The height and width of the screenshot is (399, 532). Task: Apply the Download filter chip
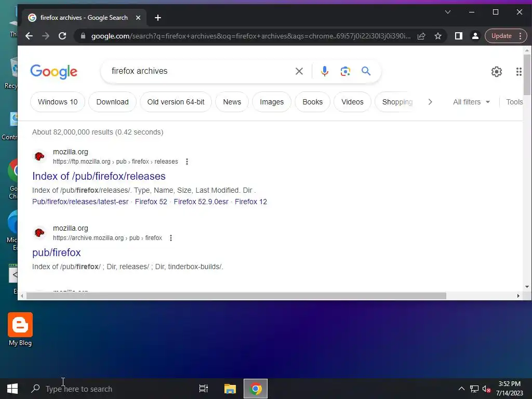(112, 102)
